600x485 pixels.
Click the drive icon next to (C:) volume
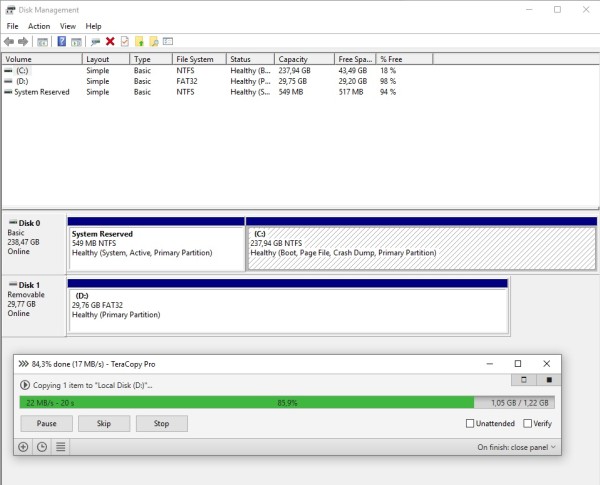point(8,70)
